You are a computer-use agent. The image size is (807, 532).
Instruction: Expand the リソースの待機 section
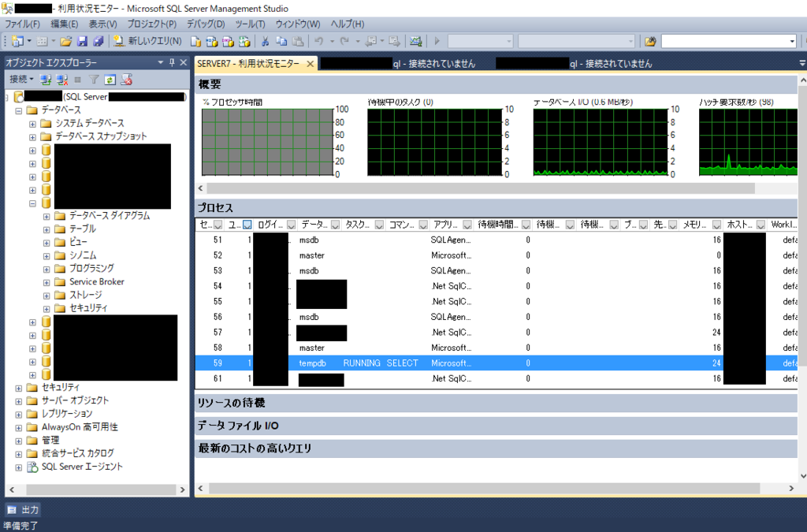pyautogui.click(x=496, y=403)
